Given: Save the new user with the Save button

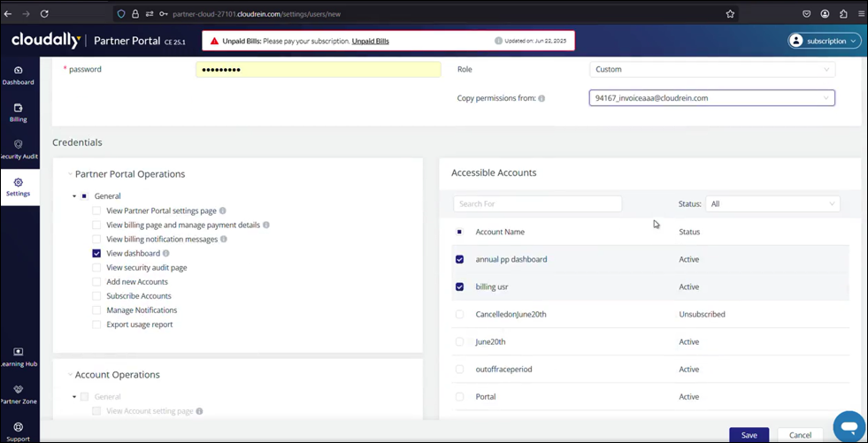Looking at the screenshot, I should (x=749, y=435).
